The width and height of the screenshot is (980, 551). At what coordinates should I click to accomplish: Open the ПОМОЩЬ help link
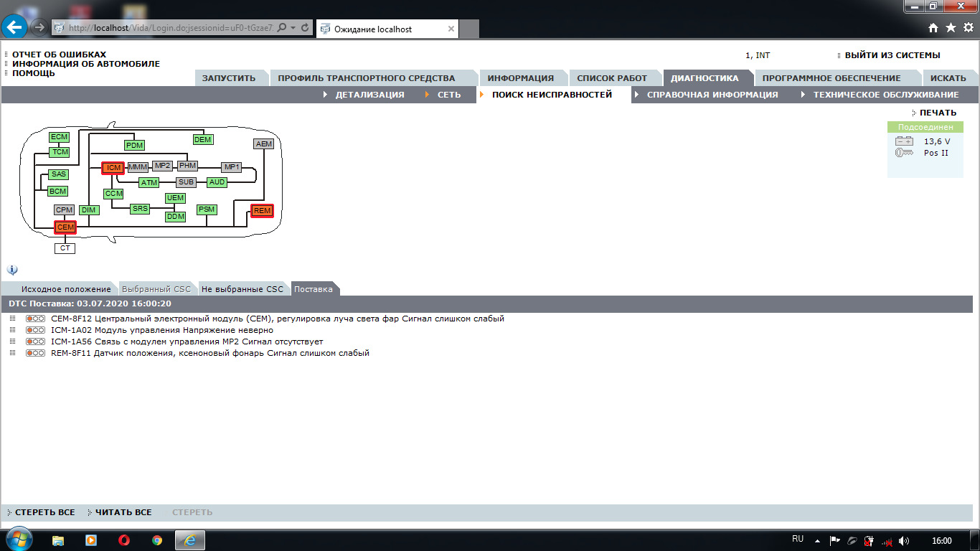tap(34, 73)
